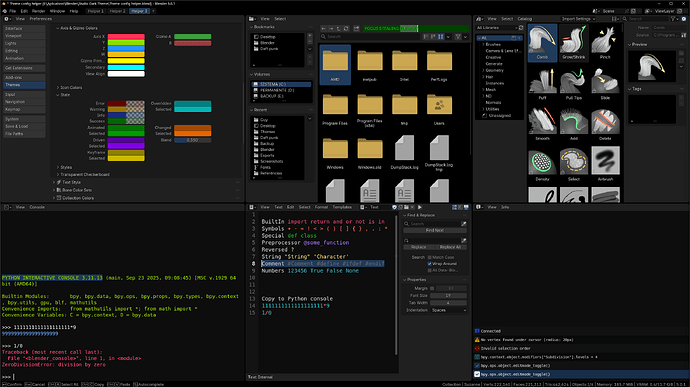Open the asset source folder icon
Screen dimensions: 690x387
pyautogui.click(x=683, y=35)
